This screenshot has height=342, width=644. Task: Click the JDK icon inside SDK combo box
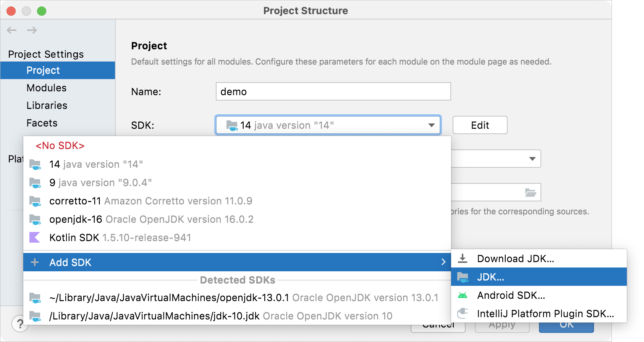232,125
